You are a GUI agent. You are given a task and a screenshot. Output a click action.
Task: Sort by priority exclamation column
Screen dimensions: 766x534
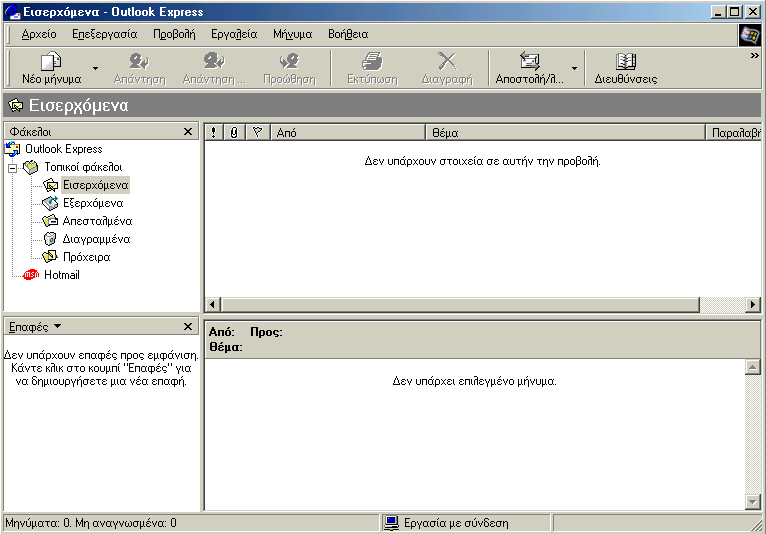coord(213,132)
